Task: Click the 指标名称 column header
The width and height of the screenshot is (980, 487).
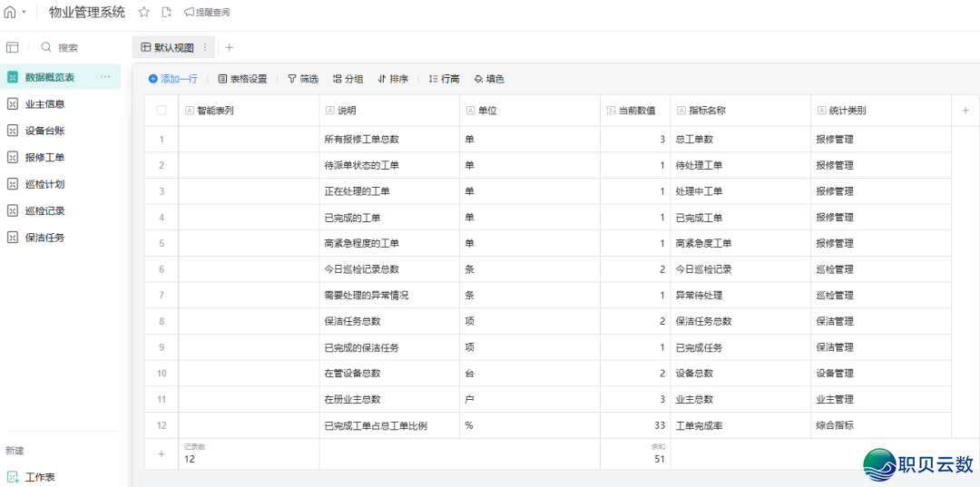Action: [740, 111]
